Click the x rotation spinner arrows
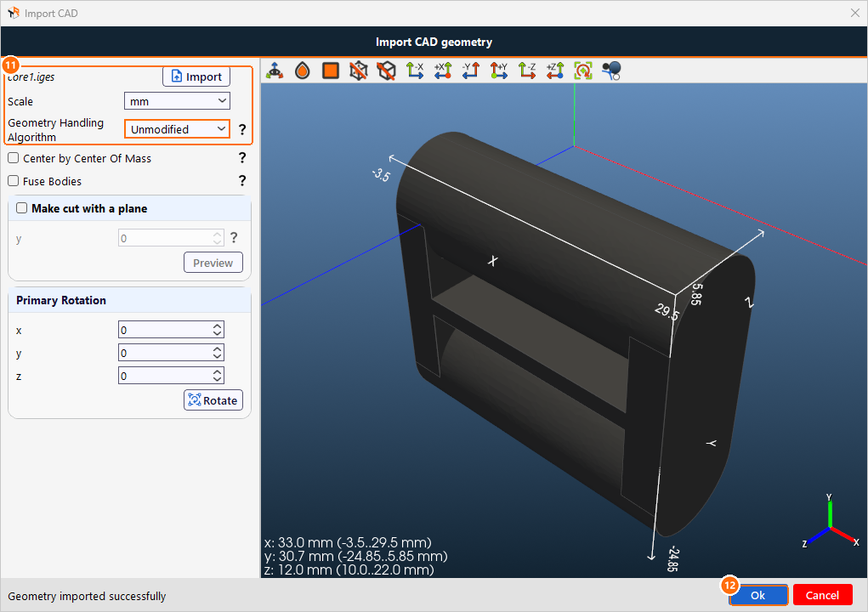The image size is (868, 612). point(218,330)
